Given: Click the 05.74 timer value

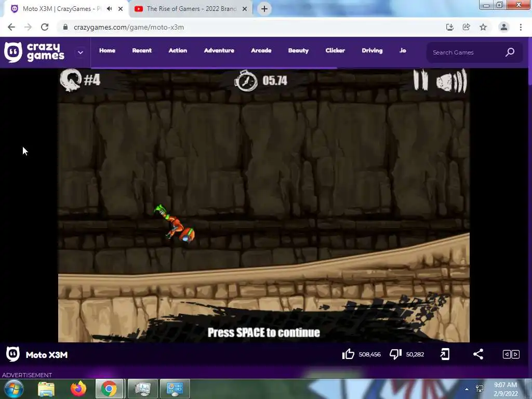Looking at the screenshot, I should pyautogui.click(x=275, y=81).
